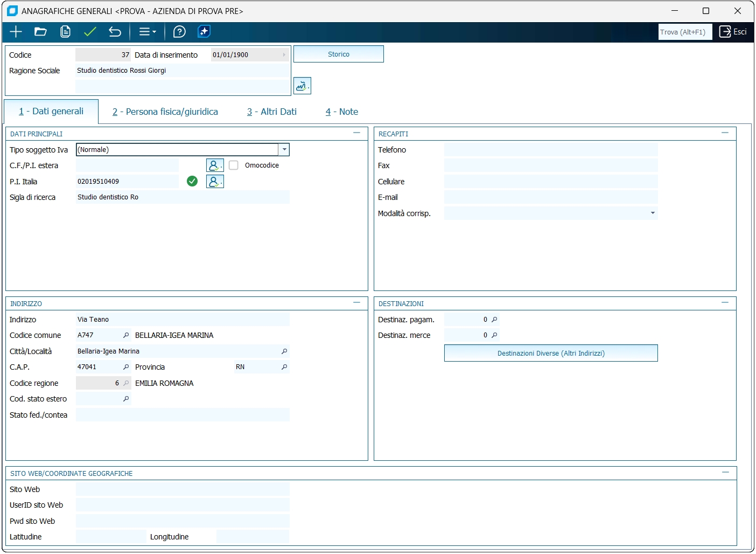Click the chart icon below Storico

[302, 86]
